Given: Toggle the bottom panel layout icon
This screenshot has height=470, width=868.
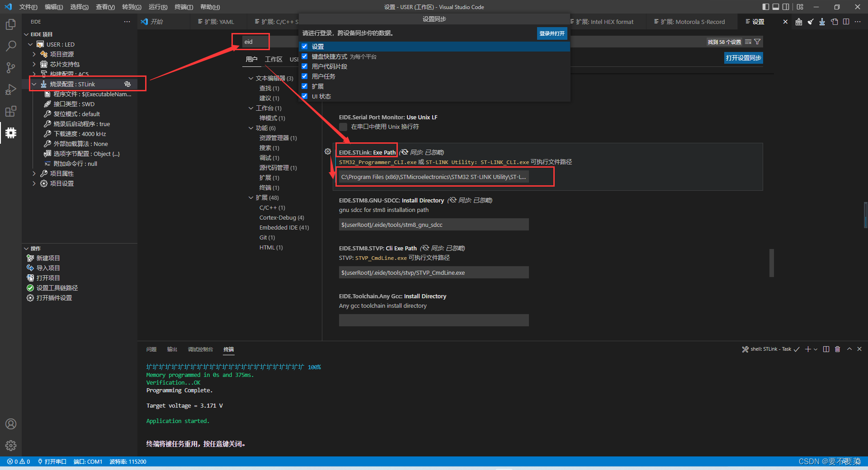Looking at the screenshot, I should tap(776, 7).
